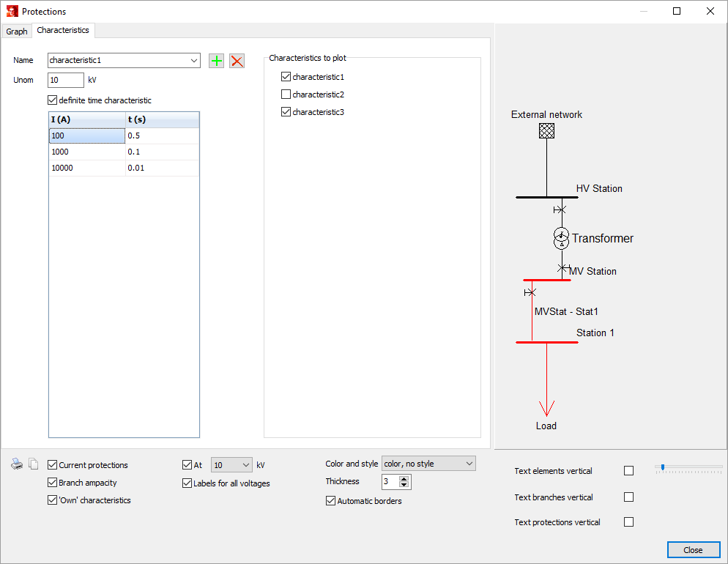The image size is (728, 564).
Task: Click the green plus add characteristic icon
Action: point(217,61)
